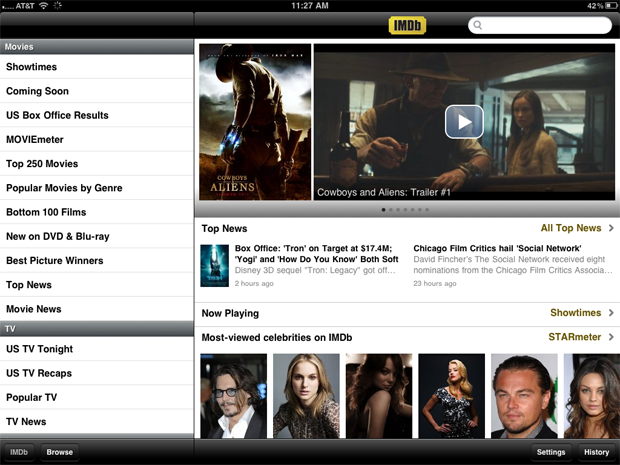Click the search magnifier icon
The height and width of the screenshot is (465, 620).
click(478, 25)
